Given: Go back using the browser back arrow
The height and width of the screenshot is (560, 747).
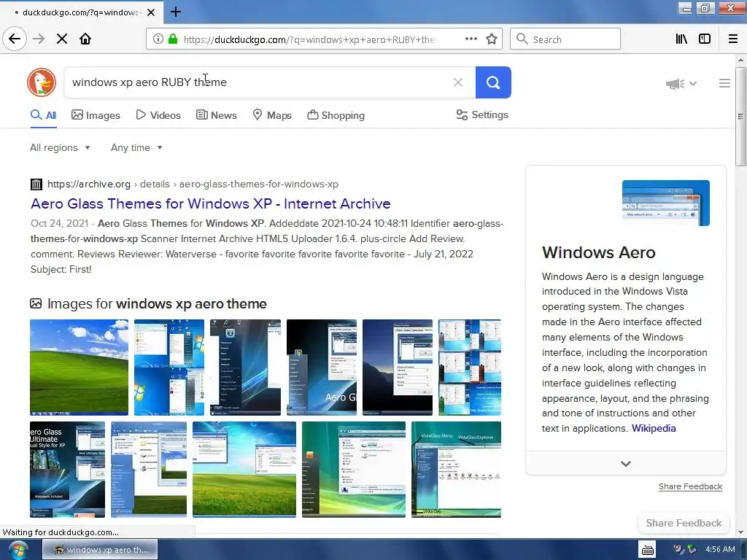Looking at the screenshot, I should coord(15,39).
